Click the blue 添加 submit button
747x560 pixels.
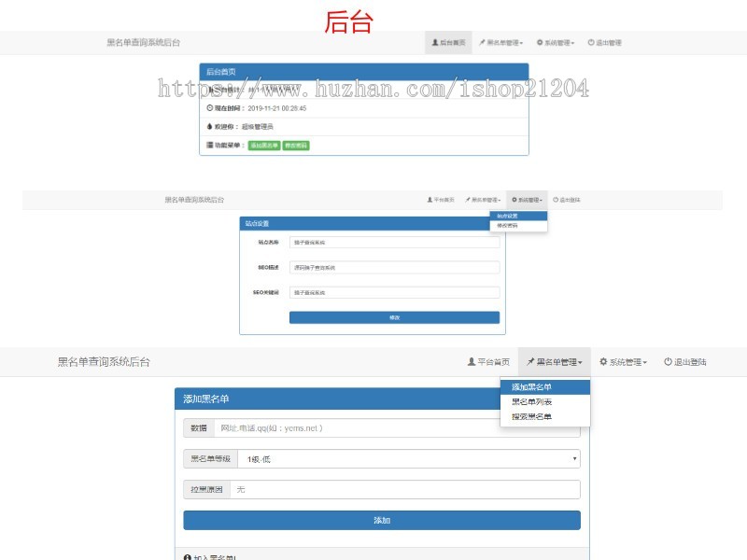coord(382,521)
